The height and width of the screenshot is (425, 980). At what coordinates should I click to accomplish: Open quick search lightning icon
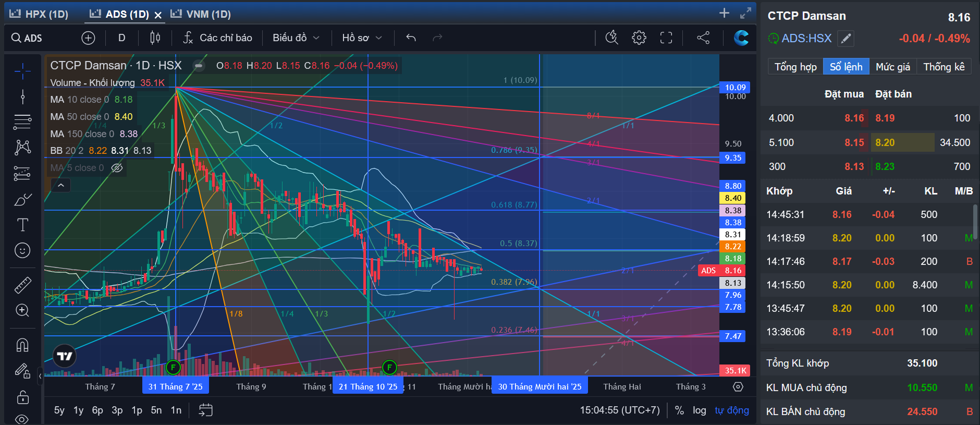coord(611,38)
